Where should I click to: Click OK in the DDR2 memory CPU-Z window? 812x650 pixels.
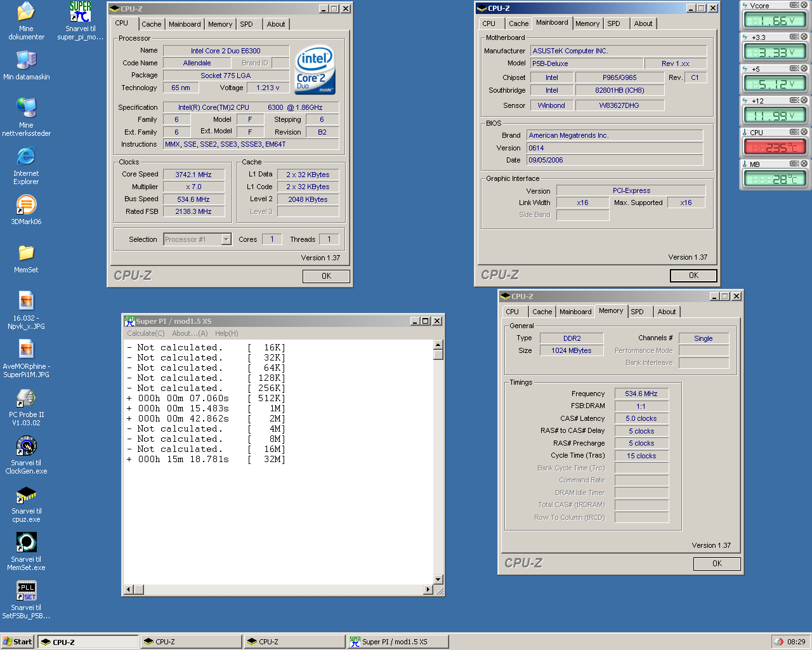pos(717,564)
